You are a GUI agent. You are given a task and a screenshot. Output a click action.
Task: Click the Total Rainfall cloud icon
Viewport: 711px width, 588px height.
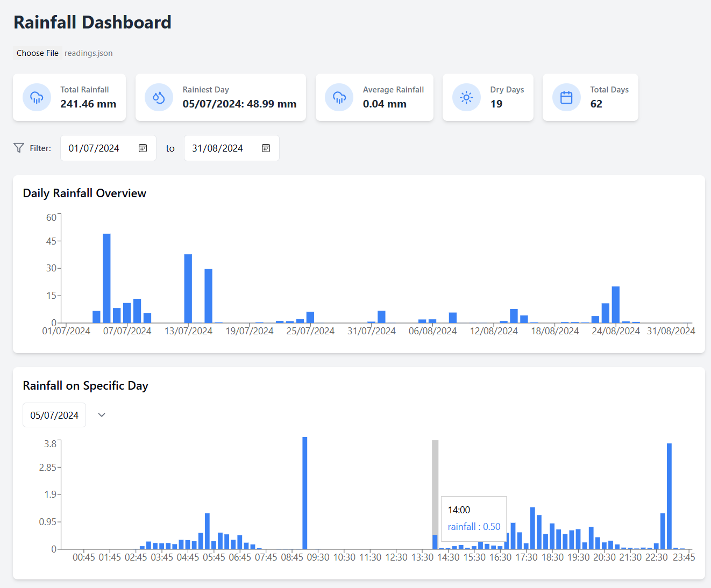37,97
